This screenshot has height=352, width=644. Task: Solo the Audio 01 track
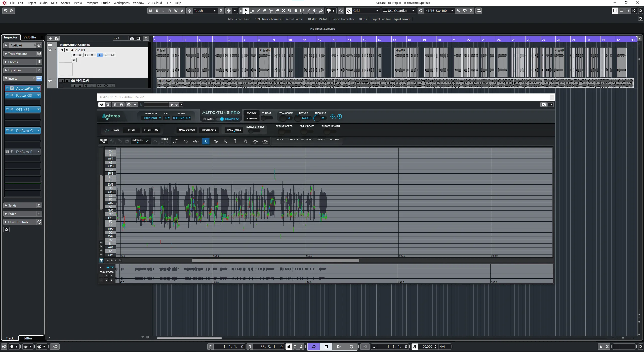(67, 50)
